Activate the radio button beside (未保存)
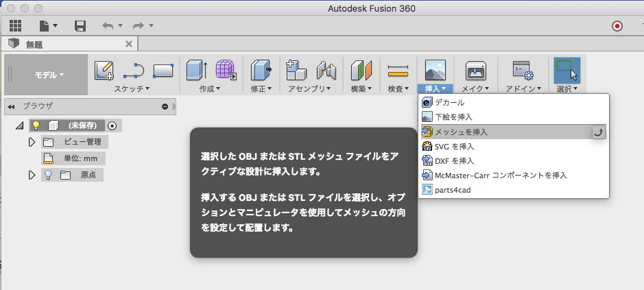The width and height of the screenshot is (644, 290). point(112,125)
